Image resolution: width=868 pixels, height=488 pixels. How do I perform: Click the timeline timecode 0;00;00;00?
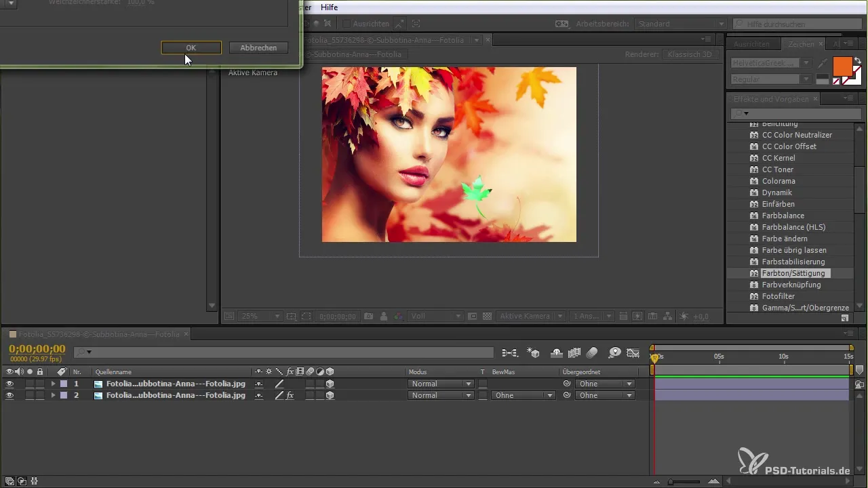[x=37, y=349]
